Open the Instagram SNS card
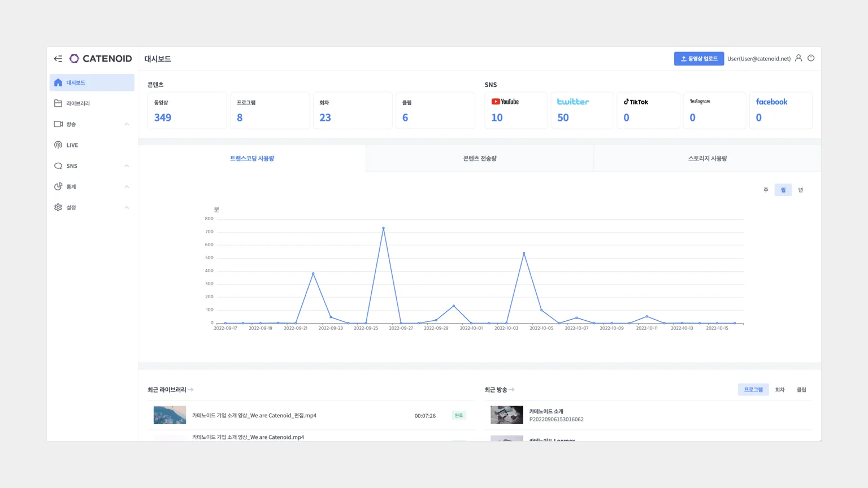 (714, 110)
